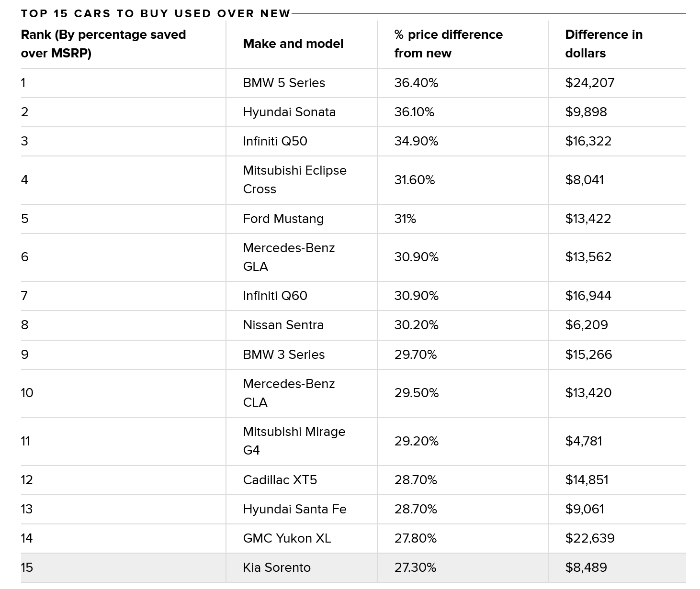The image size is (700, 589).
Task: Click the $22,639 dollar amount
Action: [x=589, y=538]
